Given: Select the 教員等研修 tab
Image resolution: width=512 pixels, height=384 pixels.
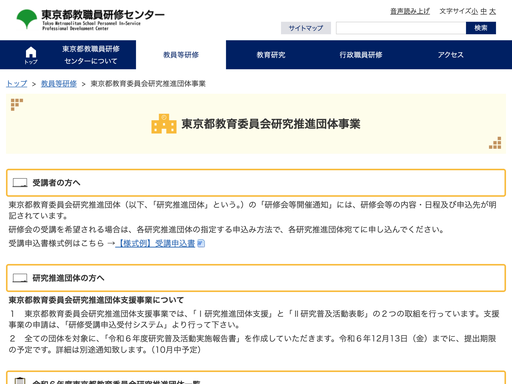Looking at the screenshot, I should coord(181,55).
